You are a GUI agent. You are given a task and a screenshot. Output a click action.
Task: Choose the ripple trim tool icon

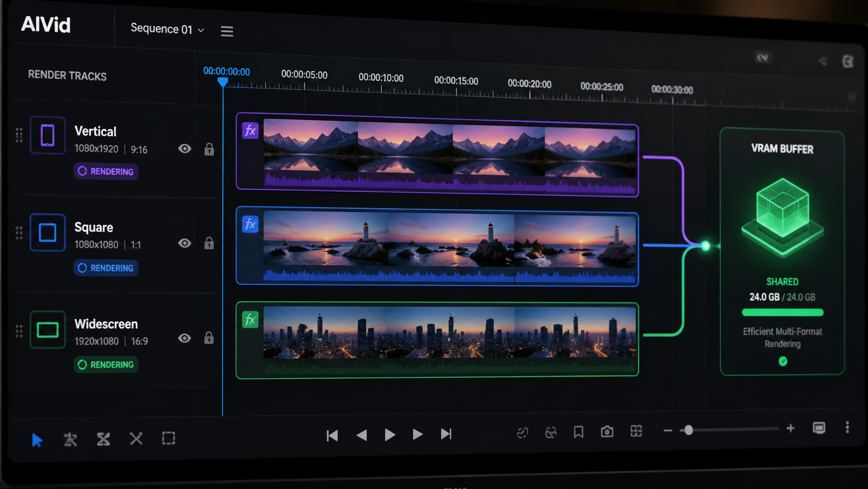click(x=103, y=439)
